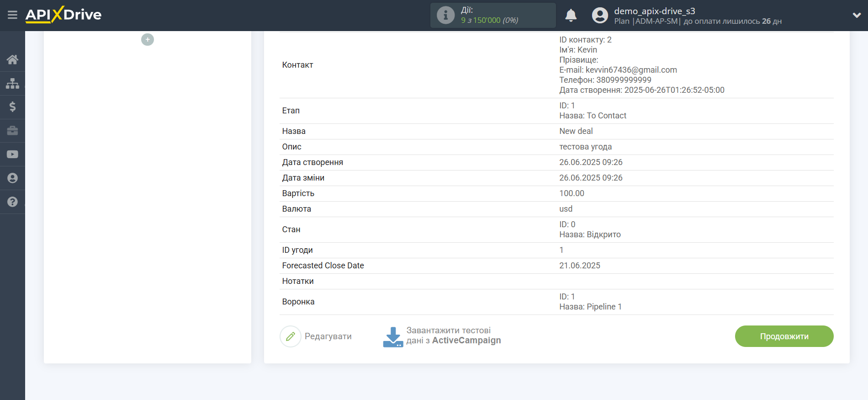Click the download test data icon
868x400 pixels.
tap(393, 337)
